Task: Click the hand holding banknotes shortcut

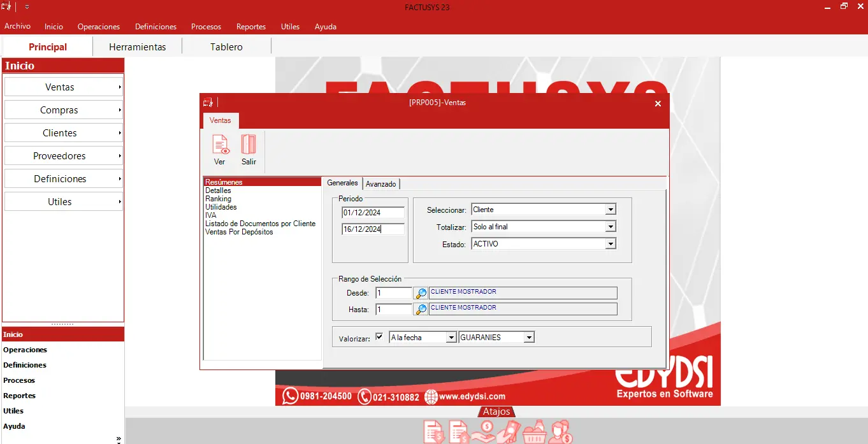Action: pyautogui.click(x=510, y=432)
